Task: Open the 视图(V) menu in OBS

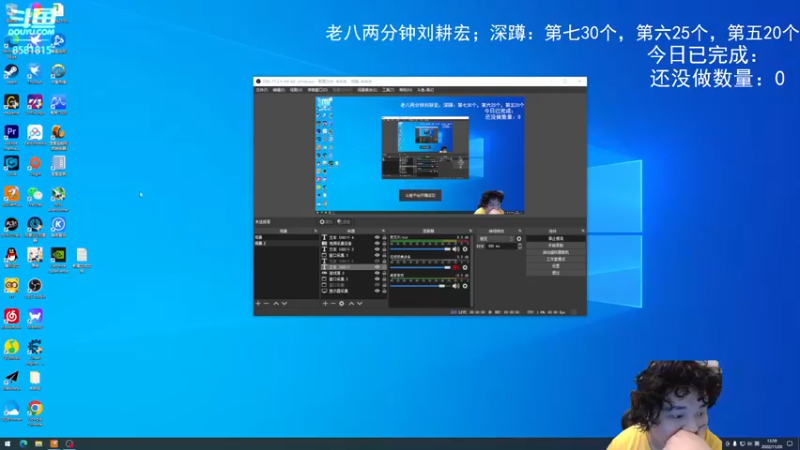Action: (296, 90)
